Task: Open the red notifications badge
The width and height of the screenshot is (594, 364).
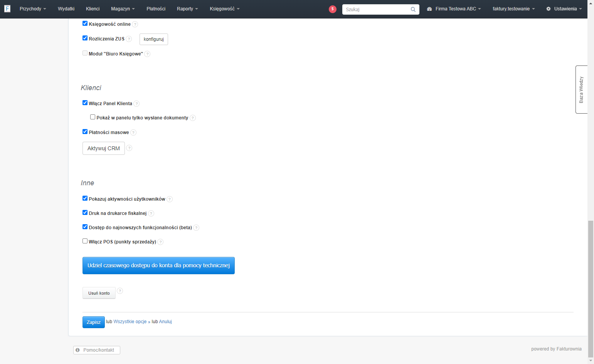Action: click(333, 9)
